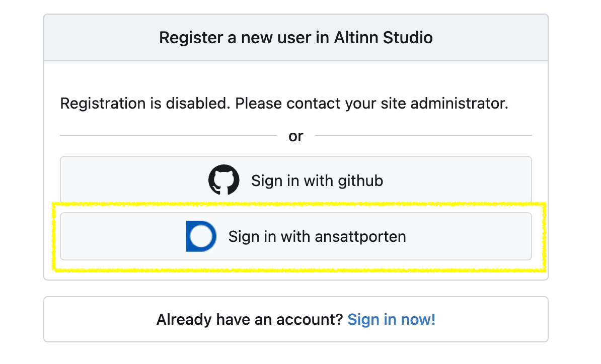Choose the 'Sign in with github' button
601x364 pixels.
[x=295, y=179]
